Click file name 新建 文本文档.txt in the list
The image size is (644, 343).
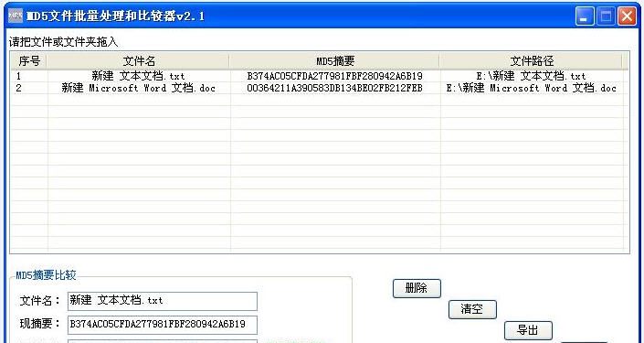[139, 76]
